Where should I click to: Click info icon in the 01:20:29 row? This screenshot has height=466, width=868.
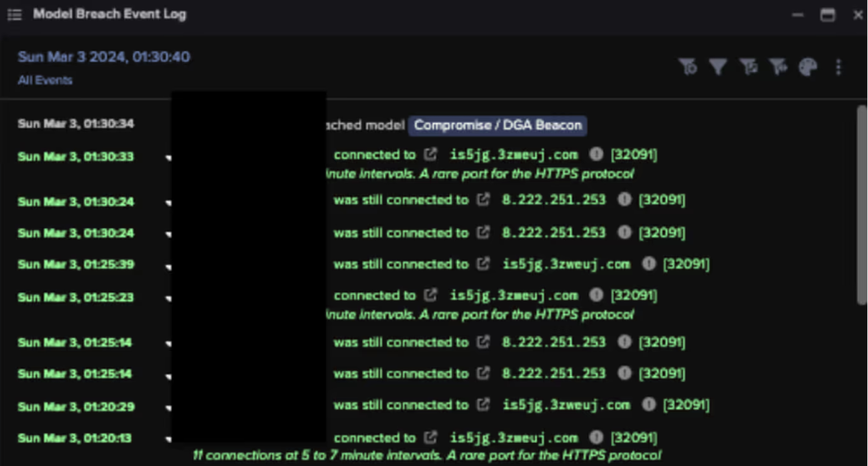point(648,405)
